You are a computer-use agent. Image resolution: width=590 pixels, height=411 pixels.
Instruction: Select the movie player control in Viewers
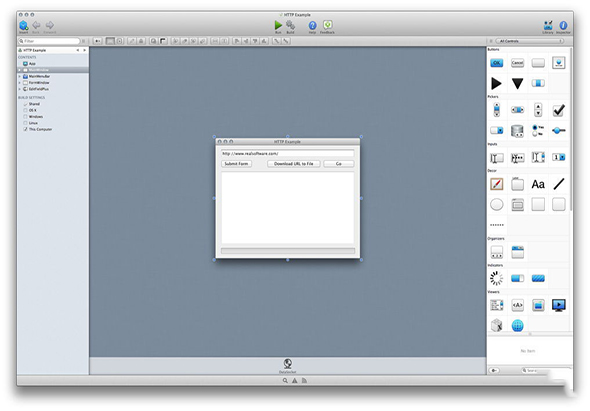point(559,305)
